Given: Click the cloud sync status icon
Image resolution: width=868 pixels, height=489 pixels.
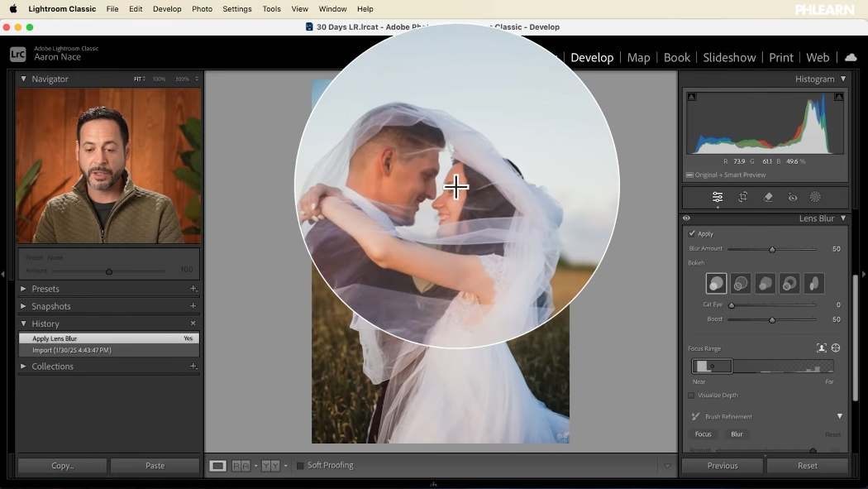Looking at the screenshot, I should click(x=851, y=57).
